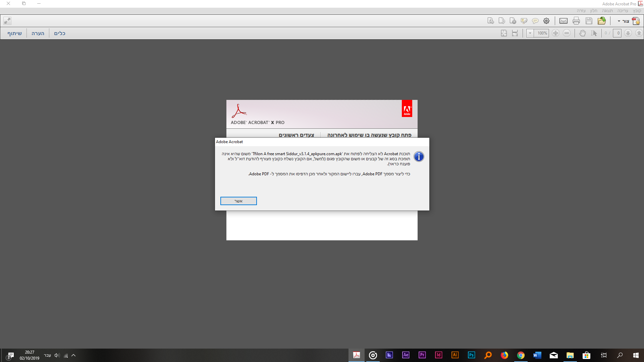Image resolution: width=644 pixels, height=362 pixels.
Task: Select the Hand pan tool
Action: point(583,33)
